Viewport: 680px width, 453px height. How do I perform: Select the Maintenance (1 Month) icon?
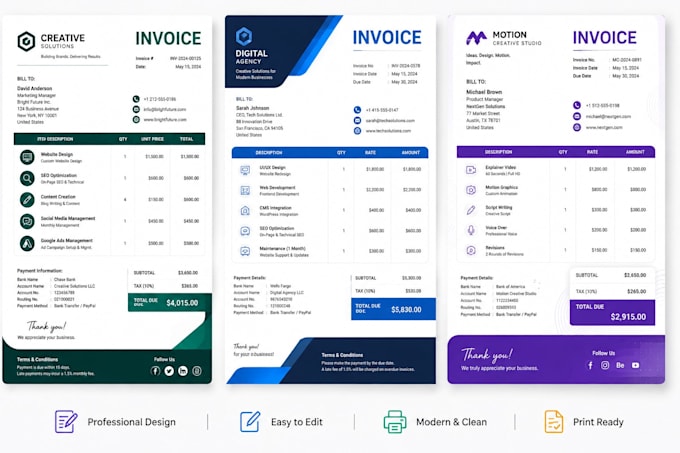click(x=245, y=251)
